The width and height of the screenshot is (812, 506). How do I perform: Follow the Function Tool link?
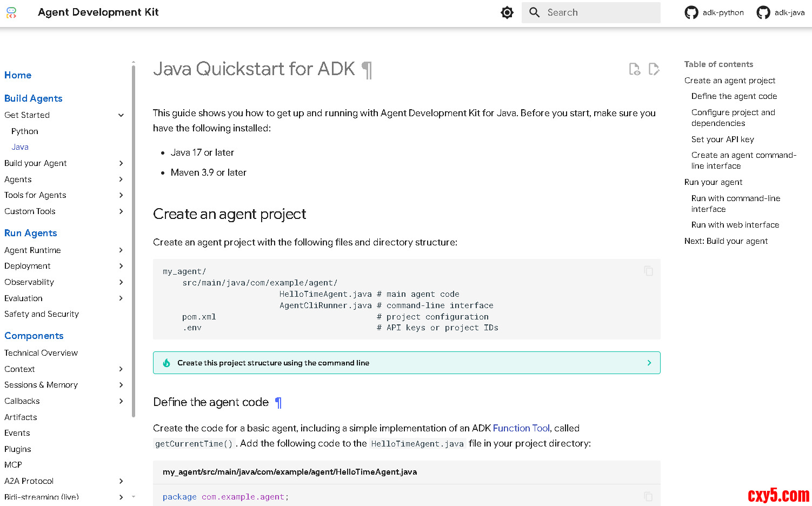pyautogui.click(x=521, y=428)
